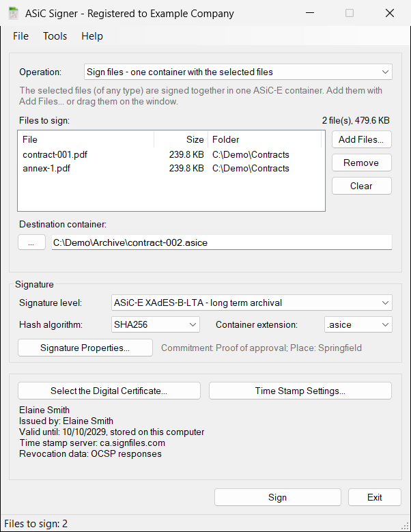This screenshot has width=411, height=532.
Task: Click the ASiC Signer app icon in title bar
Action: (13, 13)
